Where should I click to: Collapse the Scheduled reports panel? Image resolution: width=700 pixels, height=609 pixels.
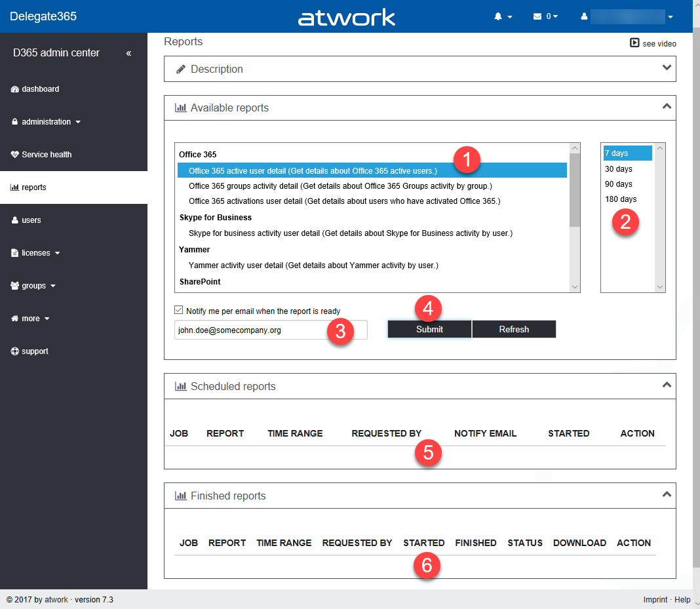[x=667, y=385]
